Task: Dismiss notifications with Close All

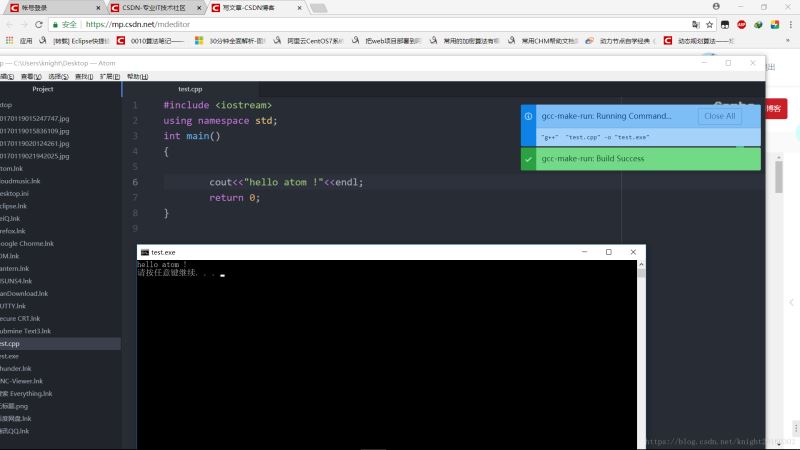Action: pos(719,116)
